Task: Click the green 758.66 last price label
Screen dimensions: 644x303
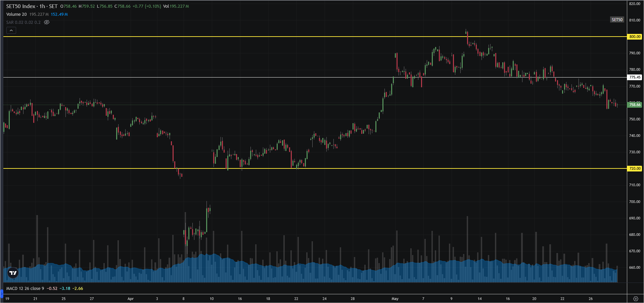Action: 635,105
